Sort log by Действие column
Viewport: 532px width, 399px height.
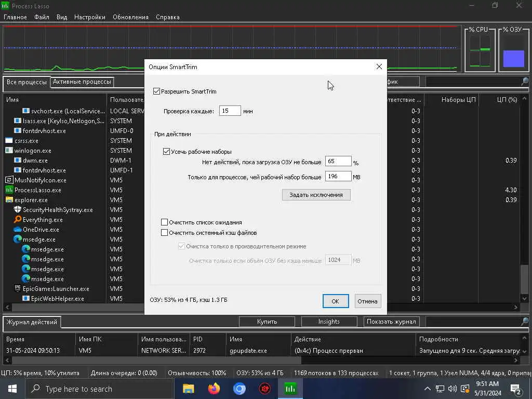click(353, 339)
